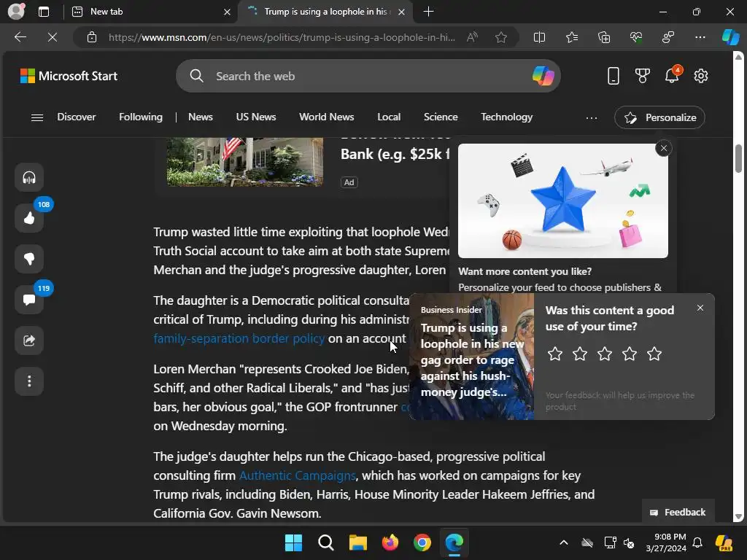The image size is (747, 560).
Task: Dismiss the personalize feed card
Action: pyautogui.click(x=664, y=148)
